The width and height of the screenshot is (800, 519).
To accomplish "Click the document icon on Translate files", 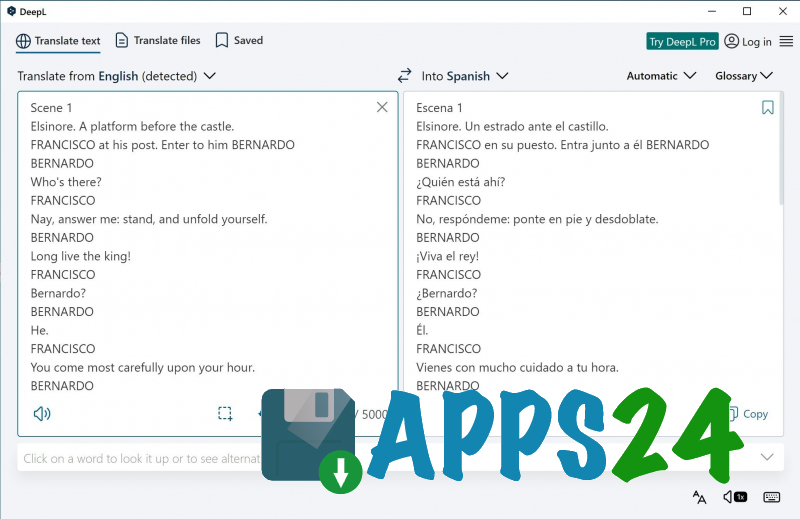I will 121,40.
